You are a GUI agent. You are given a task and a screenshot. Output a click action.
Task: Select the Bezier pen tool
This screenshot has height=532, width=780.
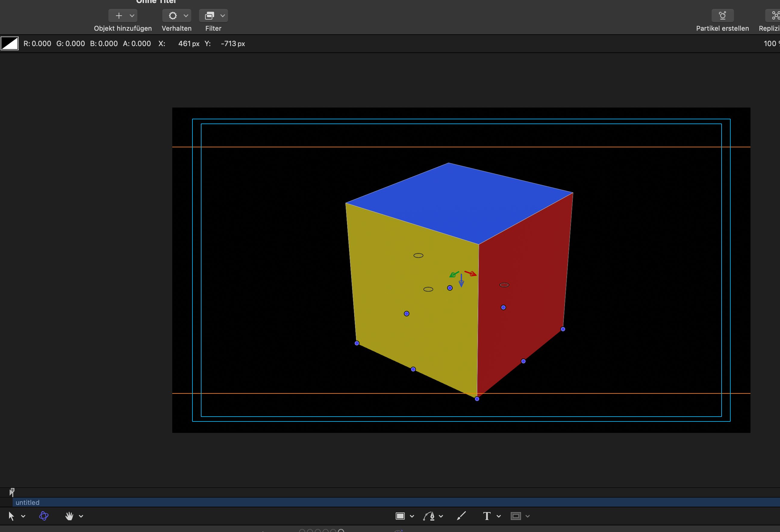pyautogui.click(x=429, y=516)
